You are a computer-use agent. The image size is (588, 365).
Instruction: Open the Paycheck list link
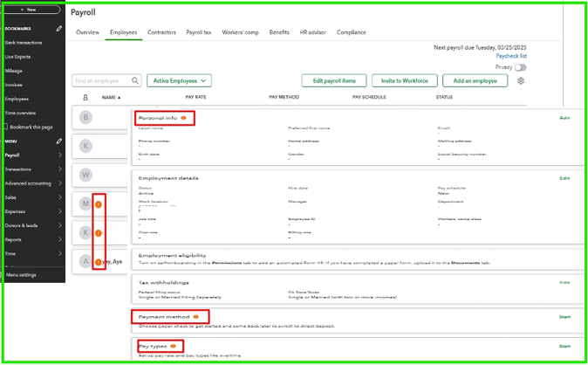click(x=511, y=56)
